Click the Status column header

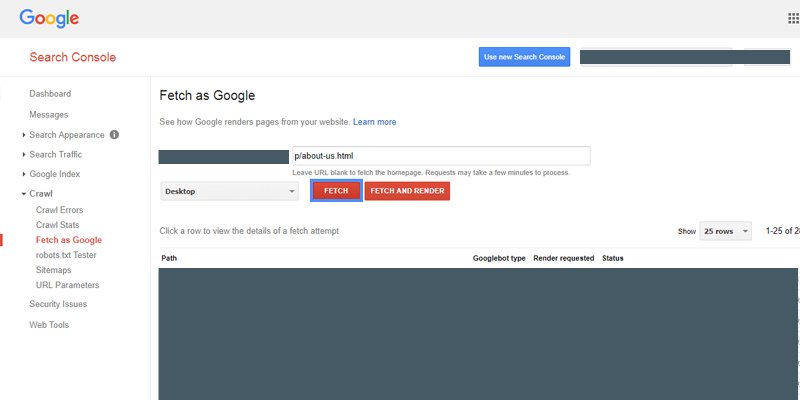coord(613,258)
